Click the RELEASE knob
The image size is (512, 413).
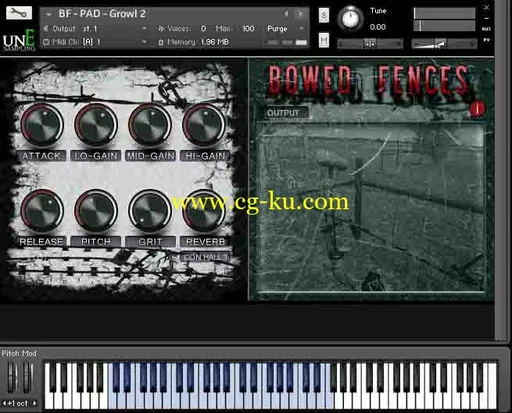(42, 211)
